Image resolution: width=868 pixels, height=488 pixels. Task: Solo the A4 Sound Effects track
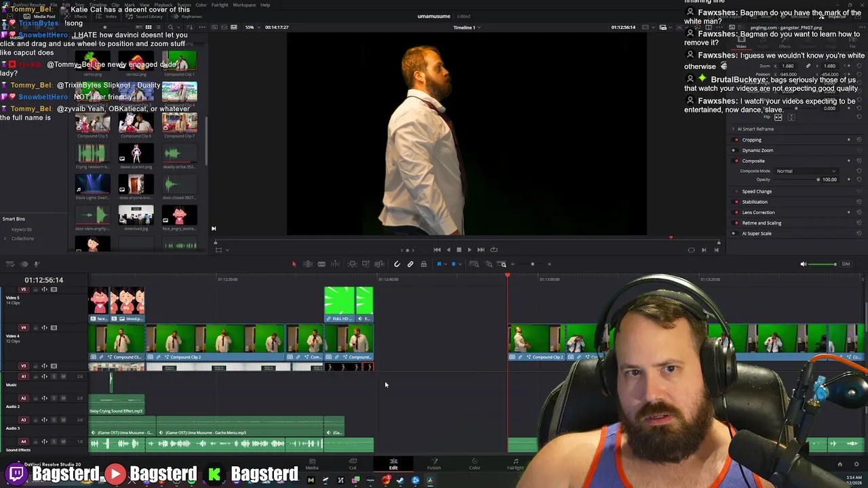click(54, 442)
